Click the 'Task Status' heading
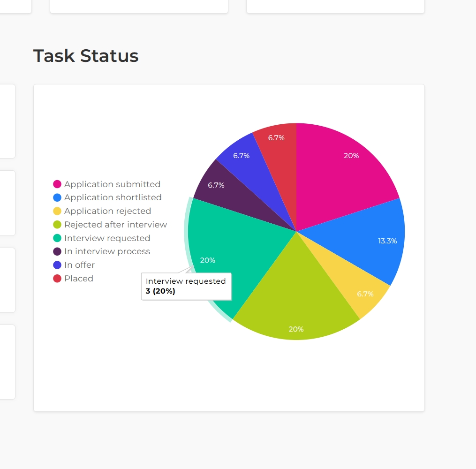 click(x=86, y=56)
